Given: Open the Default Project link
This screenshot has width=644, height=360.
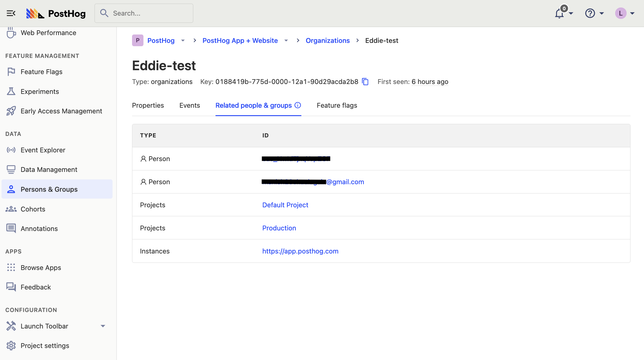Looking at the screenshot, I should tap(285, 205).
